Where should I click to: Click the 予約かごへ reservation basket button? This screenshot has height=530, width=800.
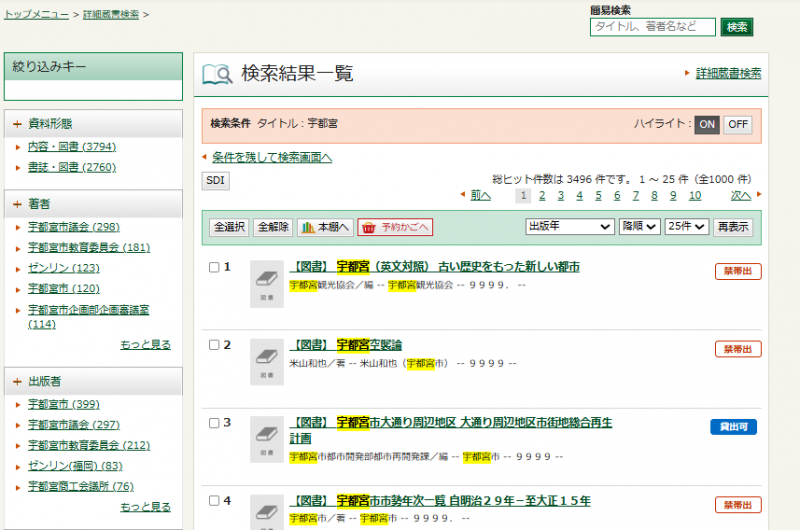coord(395,227)
